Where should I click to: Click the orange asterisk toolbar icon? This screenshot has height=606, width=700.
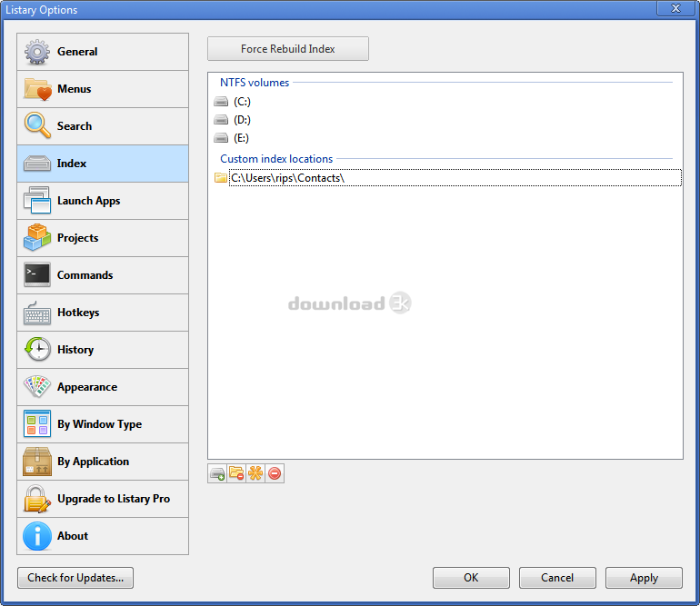coord(255,473)
